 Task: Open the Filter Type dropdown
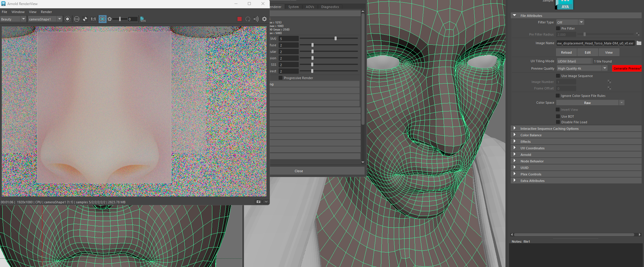click(x=570, y=22)
